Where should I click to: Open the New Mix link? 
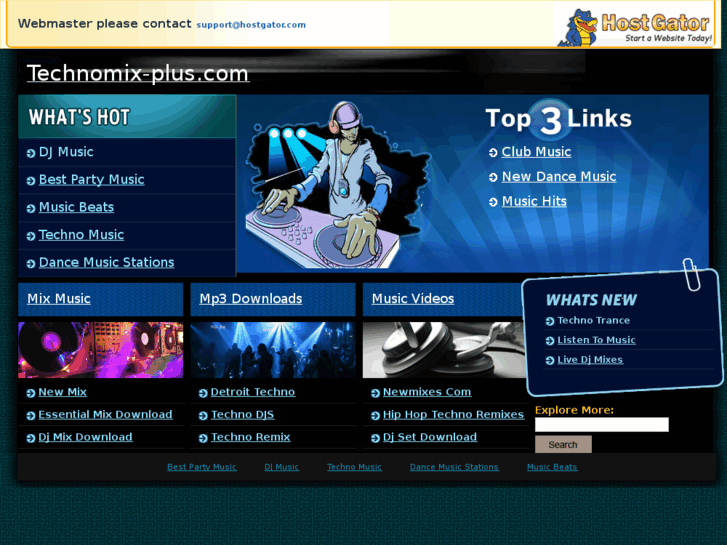pyautogui.click(x=63, y=392)
